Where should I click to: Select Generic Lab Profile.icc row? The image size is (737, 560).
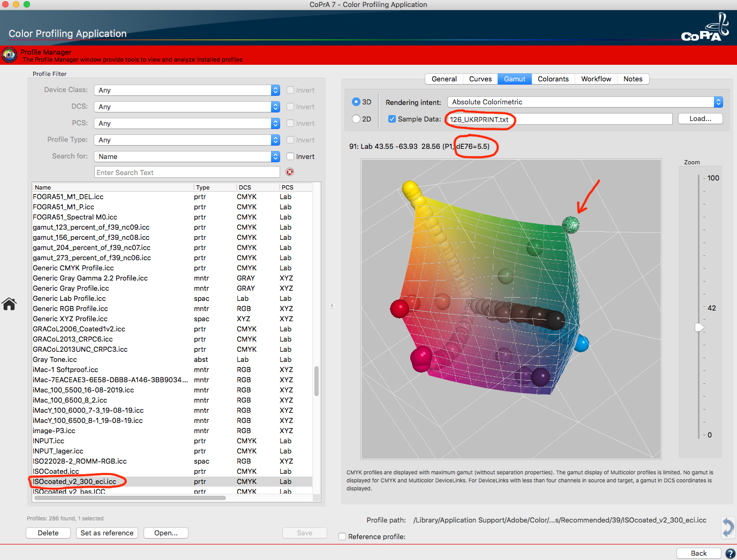pyautogui.click(x=172, y=298)
